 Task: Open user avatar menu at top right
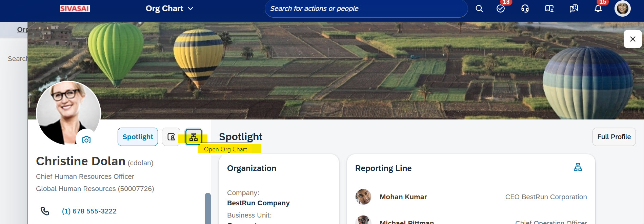coord(623,8)
